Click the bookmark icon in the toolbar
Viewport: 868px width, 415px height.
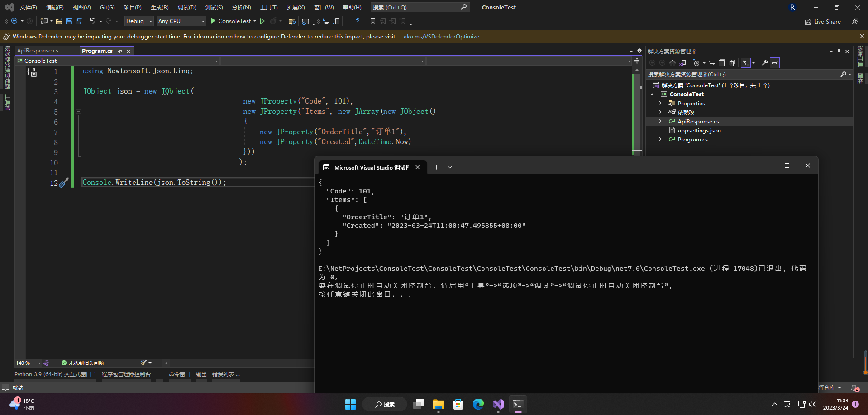coord(373,21)
